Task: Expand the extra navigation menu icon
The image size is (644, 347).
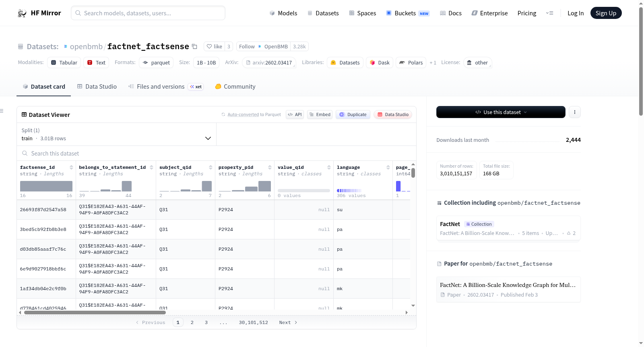Action: pyautogui.click(x=549, y=13)
